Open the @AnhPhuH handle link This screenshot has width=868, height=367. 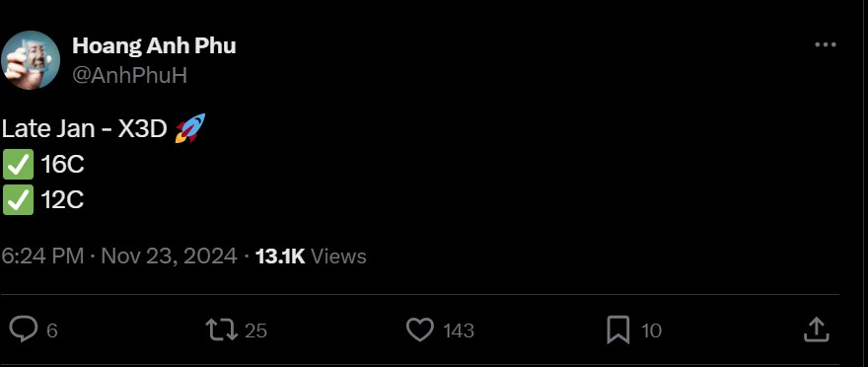coord(129,75)
